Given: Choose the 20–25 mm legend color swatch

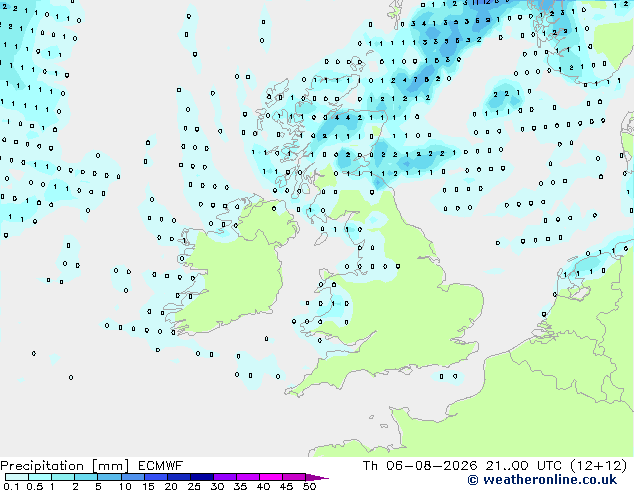Looking at the screenshot, I should point(179,477).
